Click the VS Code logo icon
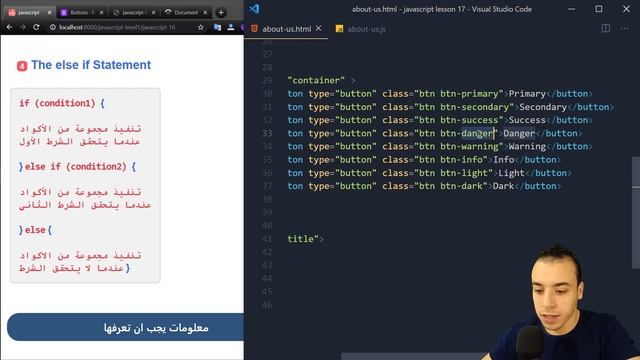 pyautogui.click(x=254, y=9)
